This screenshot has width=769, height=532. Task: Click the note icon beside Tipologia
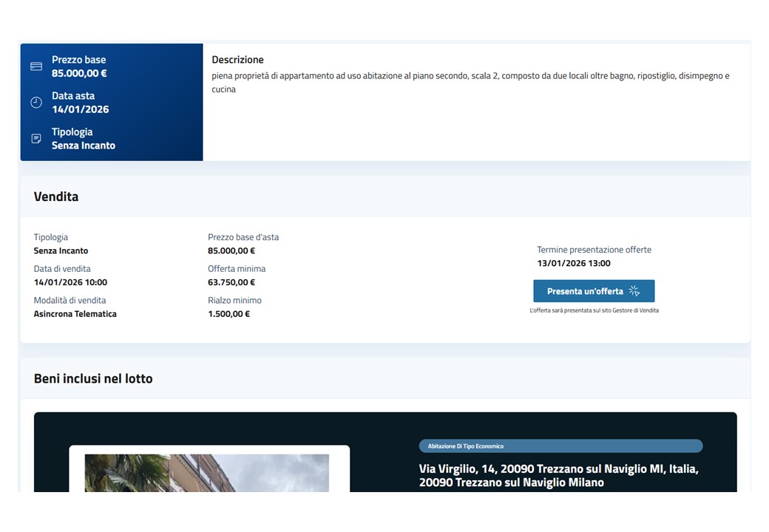(36, 139)
